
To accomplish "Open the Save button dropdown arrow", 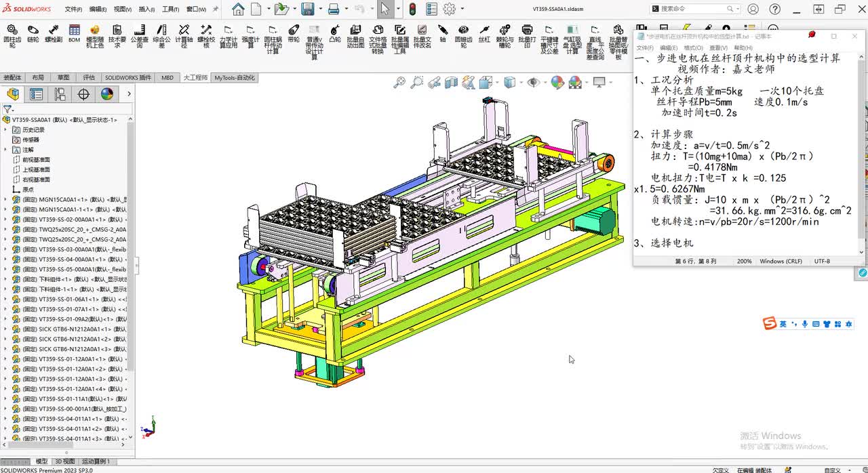I will click(x=319, y=9).
